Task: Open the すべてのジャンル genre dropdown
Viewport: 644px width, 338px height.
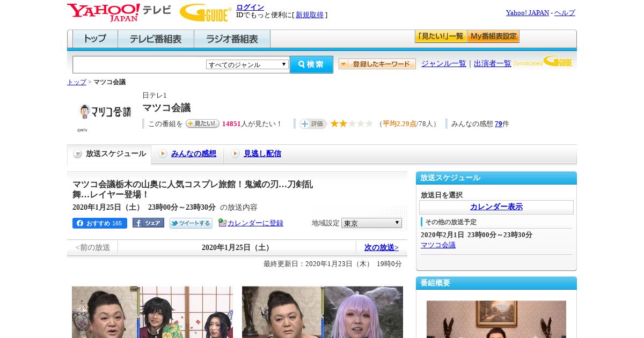Action: pyautogui.click(x=247, y=64)
